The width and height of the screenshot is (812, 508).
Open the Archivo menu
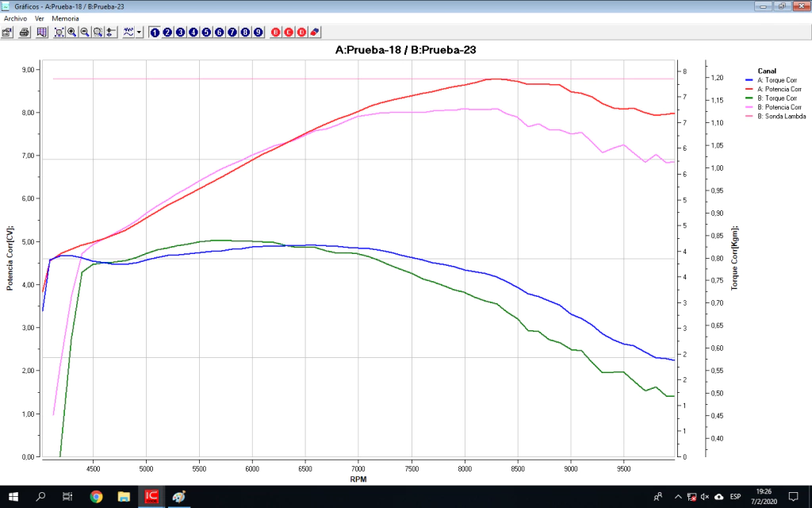pyautogui.click(x=15, y=17)
